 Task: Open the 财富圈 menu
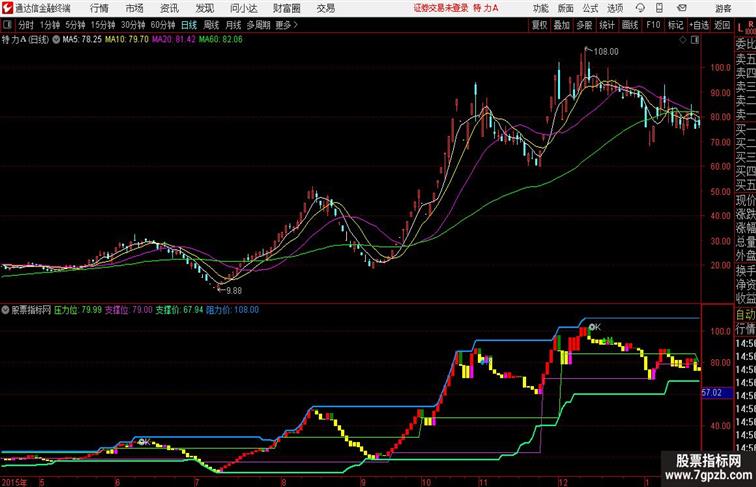pos(287,8)
